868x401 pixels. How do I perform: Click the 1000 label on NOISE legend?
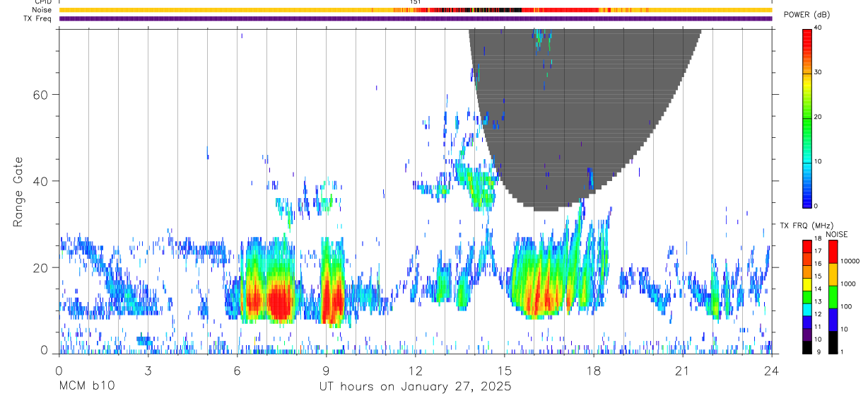pos(848,284)
